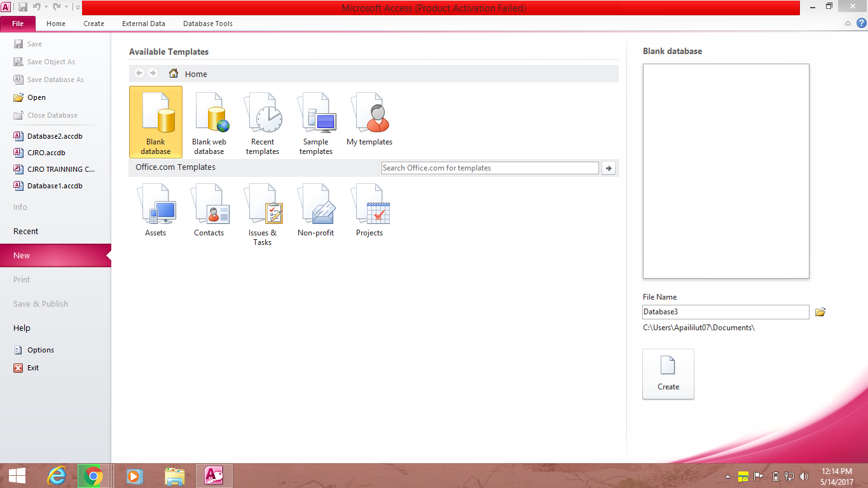This screenshot has height=488, width=868.
Task: Click the Redo icon in Quick Access Toolbar
Action: pos(57,8)
